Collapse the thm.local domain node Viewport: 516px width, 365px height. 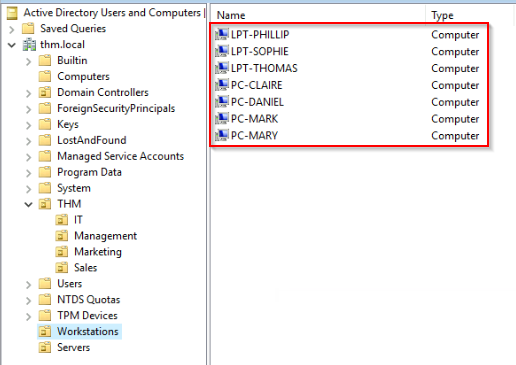pyautogui.click(x=12, y=45)
